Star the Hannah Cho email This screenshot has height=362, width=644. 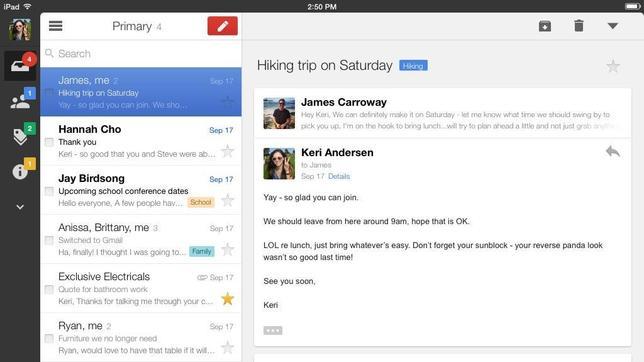(227, 151)
